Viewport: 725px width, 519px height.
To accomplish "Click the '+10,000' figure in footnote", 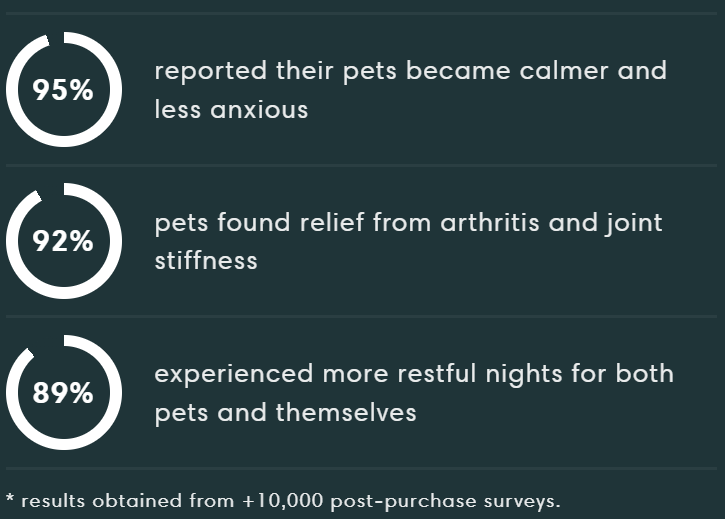I will 282,501.
